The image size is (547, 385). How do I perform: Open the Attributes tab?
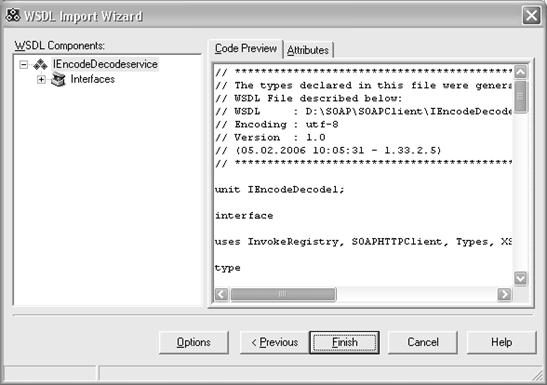pyautogui.click(x=308, y=50)
